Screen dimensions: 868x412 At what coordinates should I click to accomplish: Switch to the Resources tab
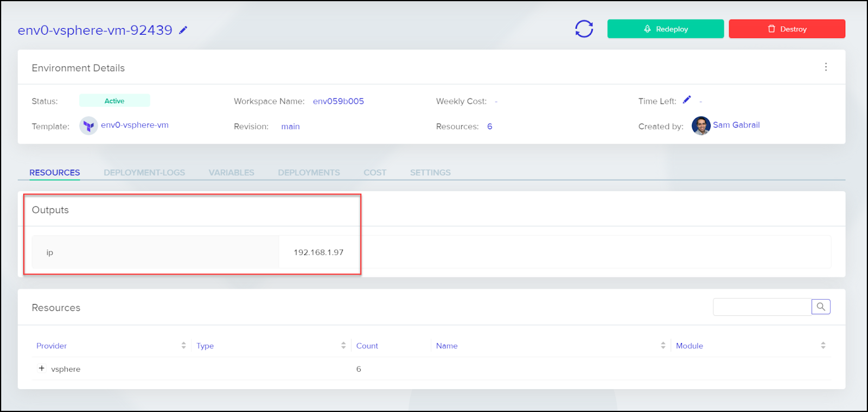tap(55, 173)
